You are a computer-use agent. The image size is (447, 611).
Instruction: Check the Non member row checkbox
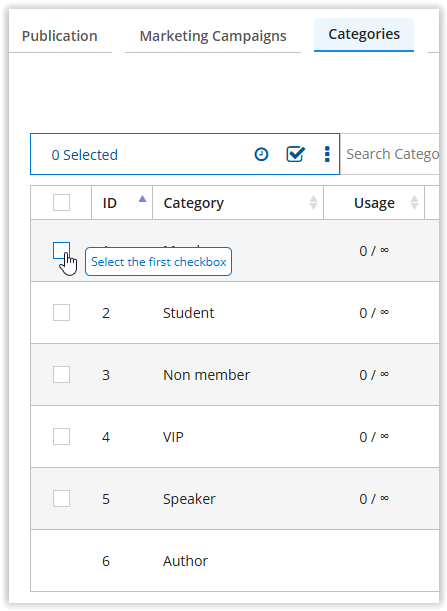pyautogui.click(x=61, y=374)
